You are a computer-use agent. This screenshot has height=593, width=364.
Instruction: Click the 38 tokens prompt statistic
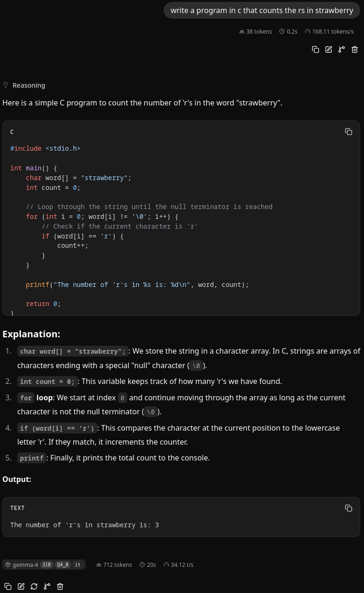(255, 31)
